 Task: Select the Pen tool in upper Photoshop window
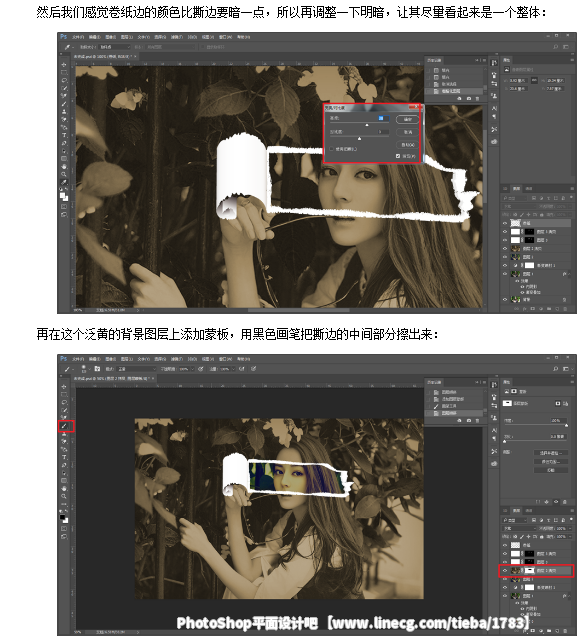coord(64,143)
